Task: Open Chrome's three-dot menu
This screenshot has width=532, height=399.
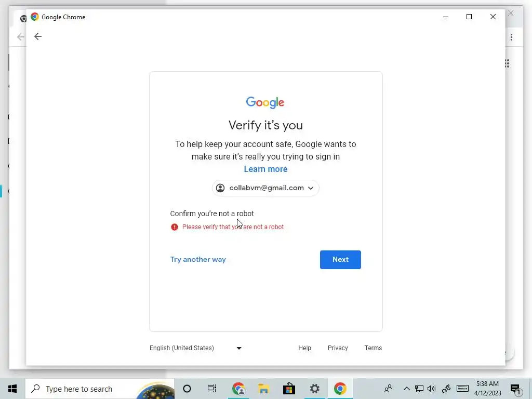Action: (511, 37)
